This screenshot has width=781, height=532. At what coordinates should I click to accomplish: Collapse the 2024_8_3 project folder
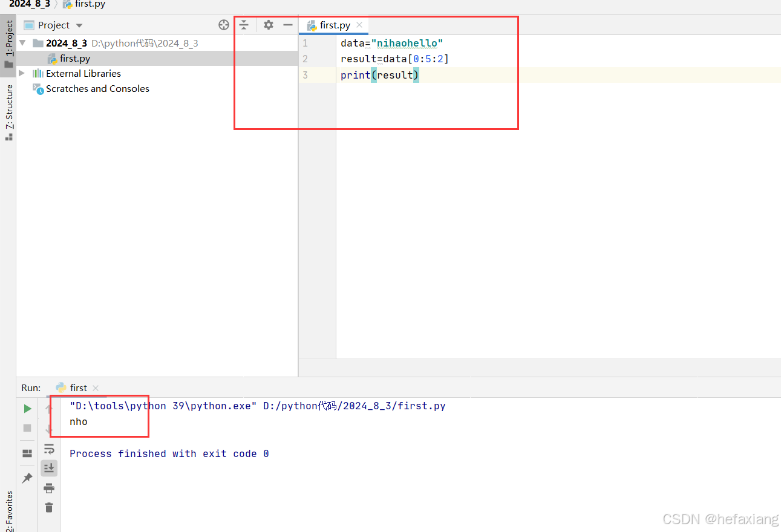click(22, 43)
